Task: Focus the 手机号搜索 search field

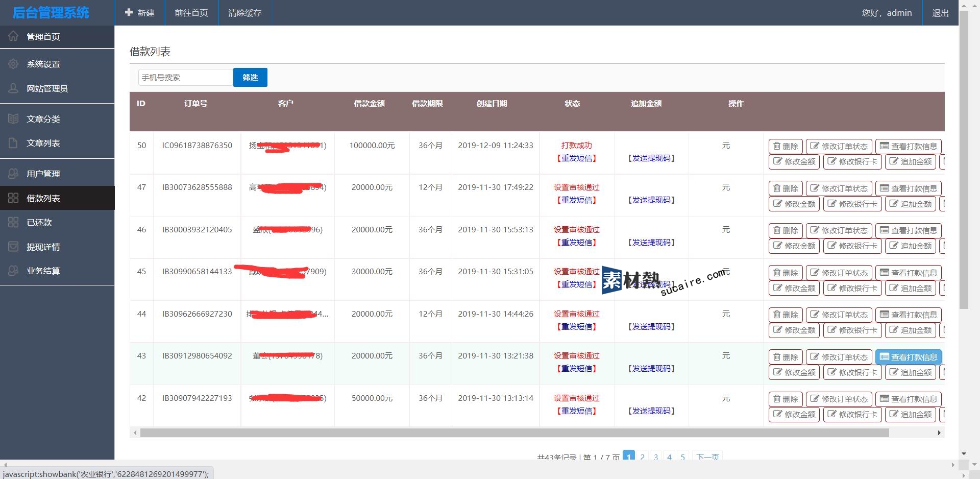Action: [x=186, y=77]
